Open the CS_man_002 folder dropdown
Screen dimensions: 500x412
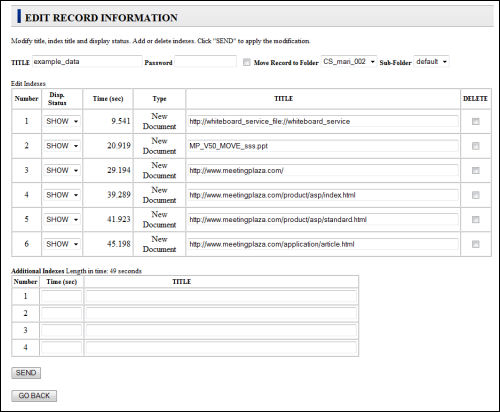point(349,62)
